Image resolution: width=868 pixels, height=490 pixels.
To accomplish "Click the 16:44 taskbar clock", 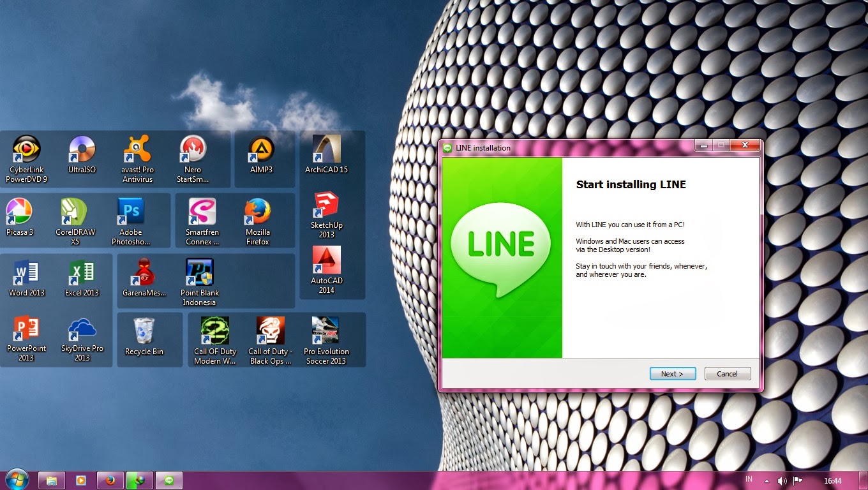I will tap(832, 481).
